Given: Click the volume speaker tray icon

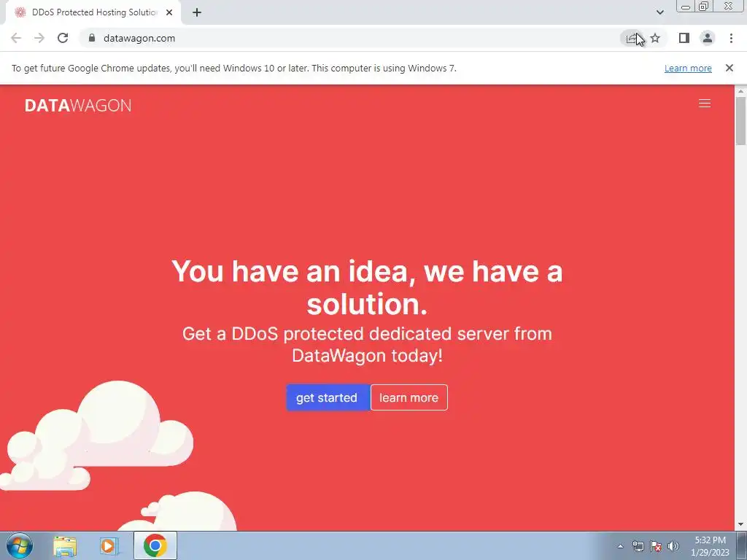Looking at the screenshot, I should coord(673,546).
